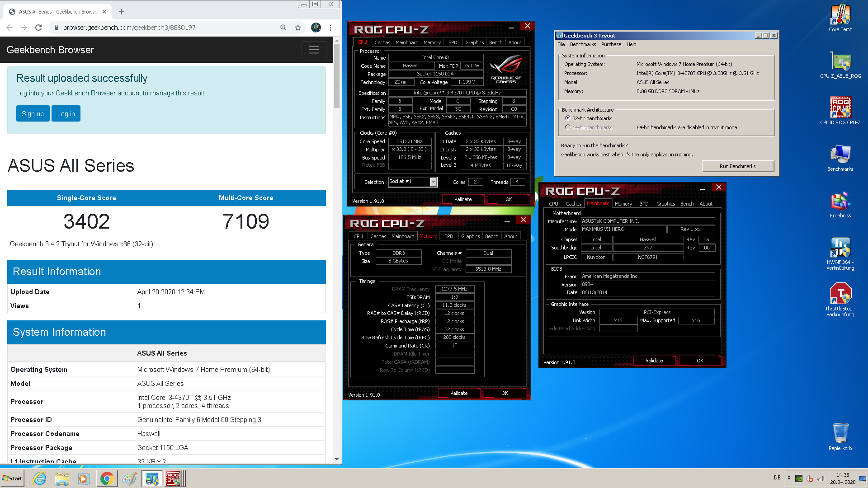Click OK in Memory tab window
The image size is (868, 488).
(x=505, y=393)
